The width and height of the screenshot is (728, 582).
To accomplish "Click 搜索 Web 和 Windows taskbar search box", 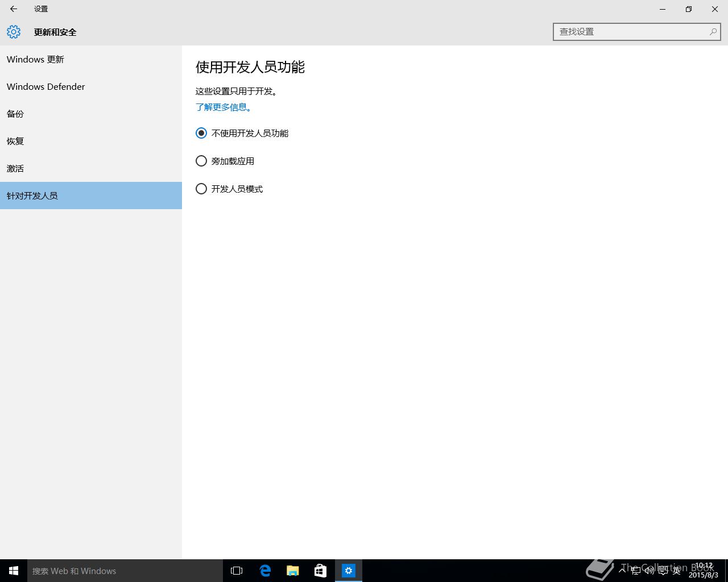I will [125, 571].
